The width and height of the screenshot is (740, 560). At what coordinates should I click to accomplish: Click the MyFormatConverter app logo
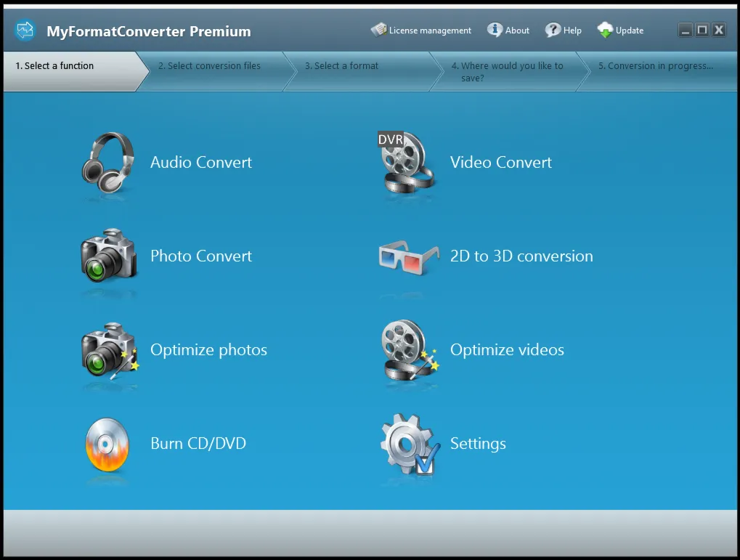click(x=25, y=31)
